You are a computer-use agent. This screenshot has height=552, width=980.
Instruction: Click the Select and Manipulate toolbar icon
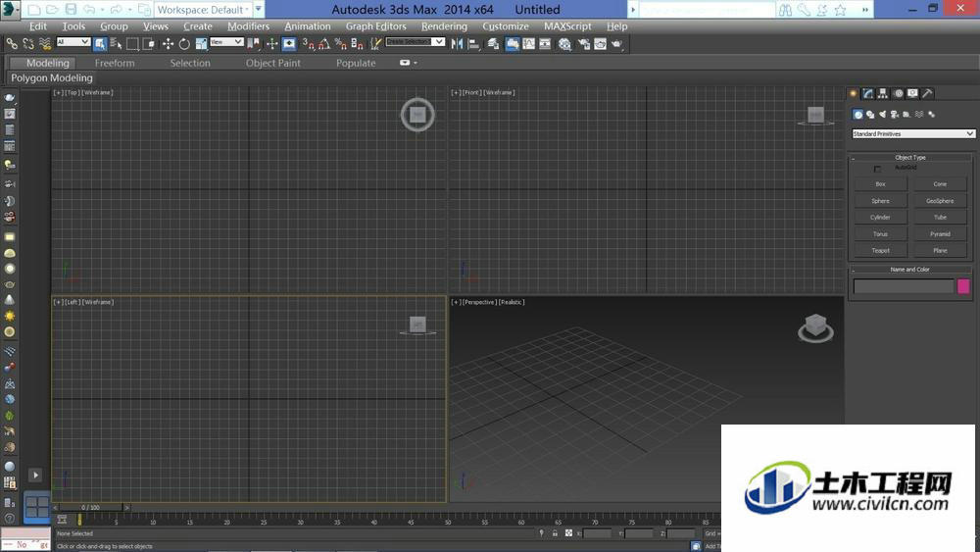[x=271, y=44]
